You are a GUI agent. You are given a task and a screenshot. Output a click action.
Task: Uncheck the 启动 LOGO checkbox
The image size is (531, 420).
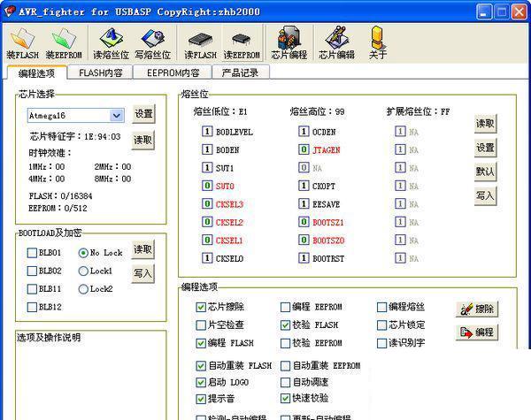201,383
